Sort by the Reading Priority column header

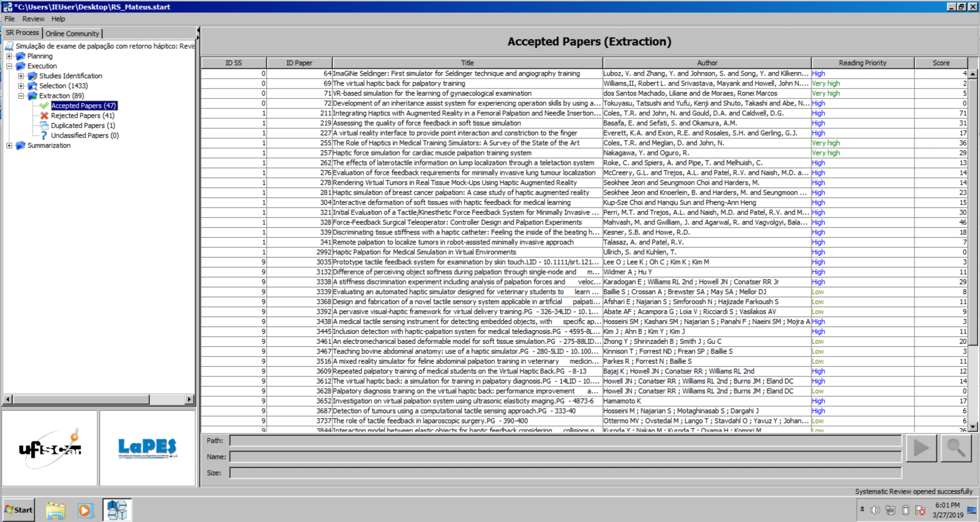tap(862, 63)
